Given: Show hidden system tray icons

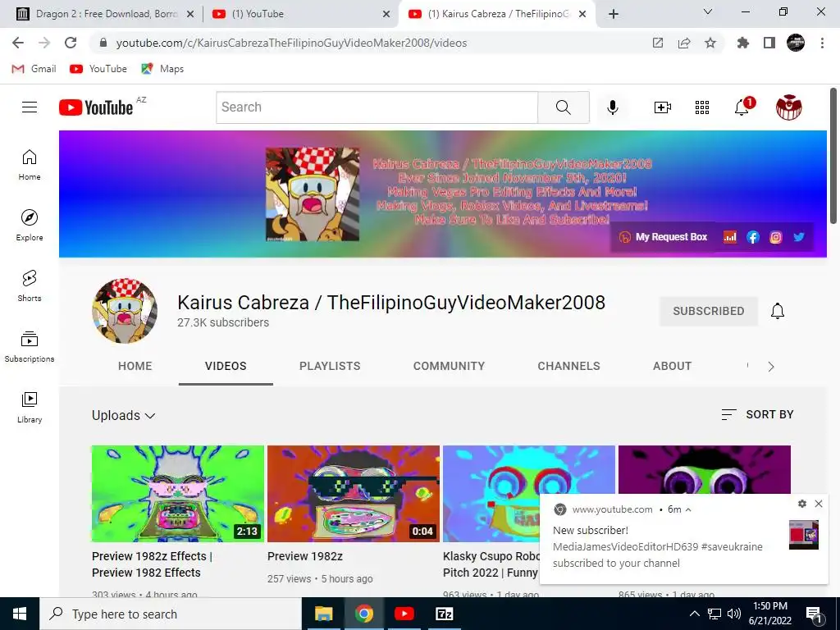Looking at the screenshot, I should pyautogui.click(x=694, y=614).
